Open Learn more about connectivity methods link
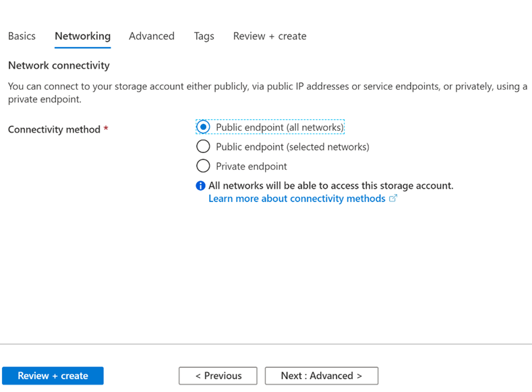532x392 pixels. (x=297, y=199)
